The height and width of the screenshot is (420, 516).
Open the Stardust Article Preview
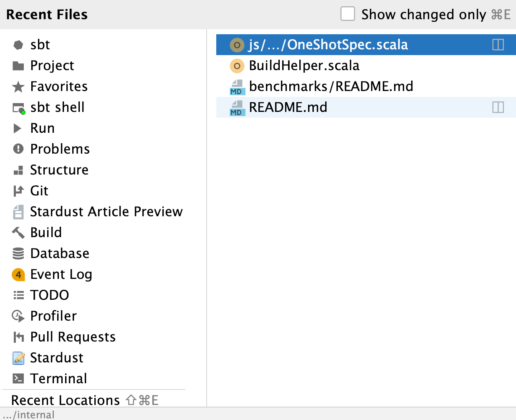point(106,212)
